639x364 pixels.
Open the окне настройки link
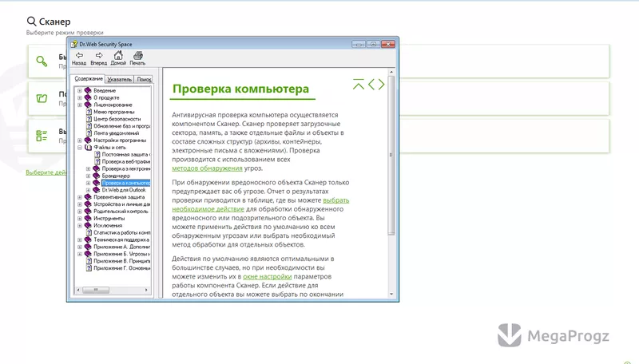point(268,276)
